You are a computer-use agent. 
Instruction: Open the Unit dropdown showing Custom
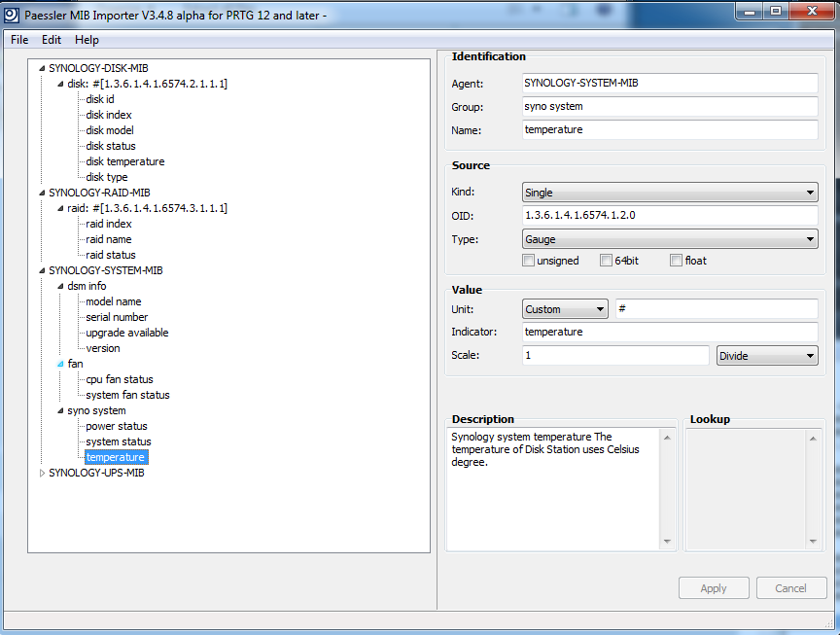[565, 309]
